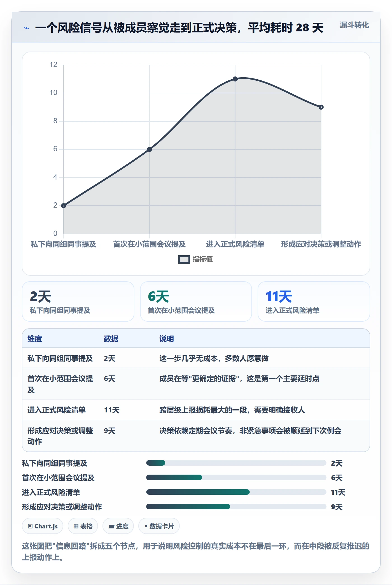Click description about 更确定的证据
Viewport: 392px width, 585px height.
pos(239,379)
